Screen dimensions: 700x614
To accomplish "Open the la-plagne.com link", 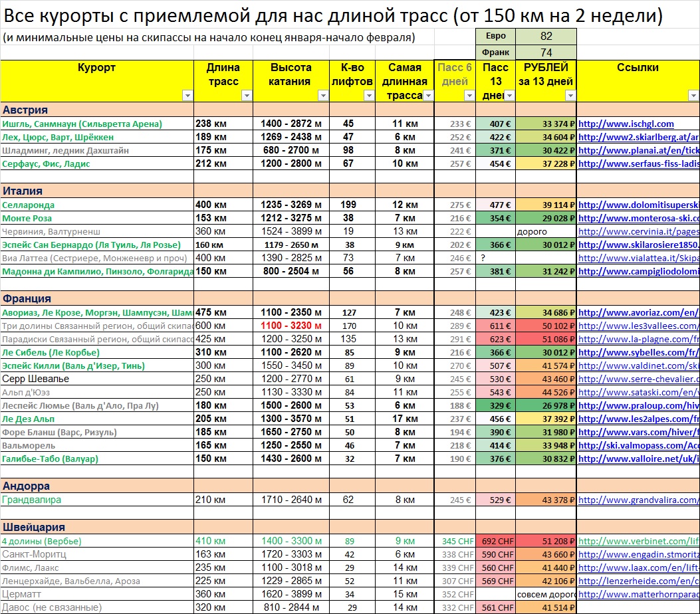I will [639, 339].
